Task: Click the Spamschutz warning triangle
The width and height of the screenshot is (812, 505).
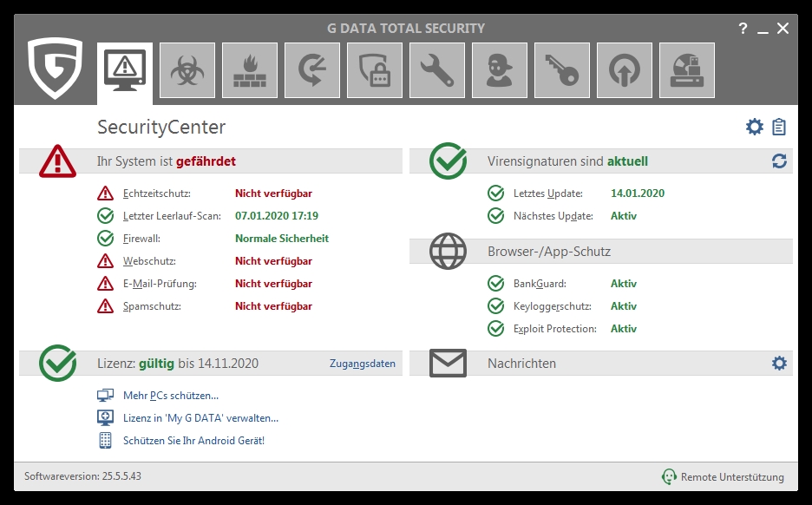Action: pos(105,306)
